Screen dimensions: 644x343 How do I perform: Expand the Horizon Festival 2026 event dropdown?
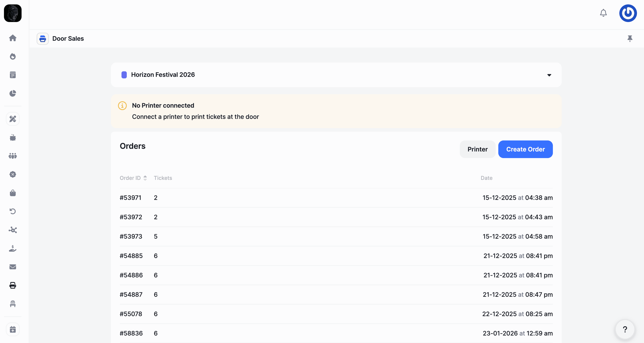(549, 75)
